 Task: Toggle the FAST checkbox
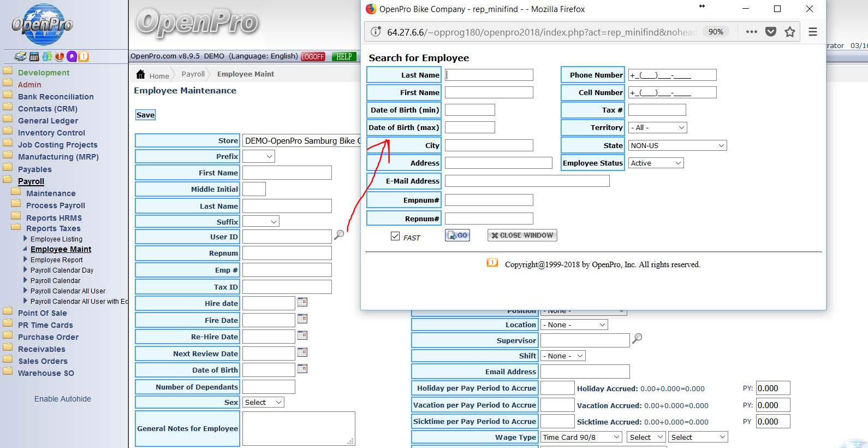coord(395,236)
